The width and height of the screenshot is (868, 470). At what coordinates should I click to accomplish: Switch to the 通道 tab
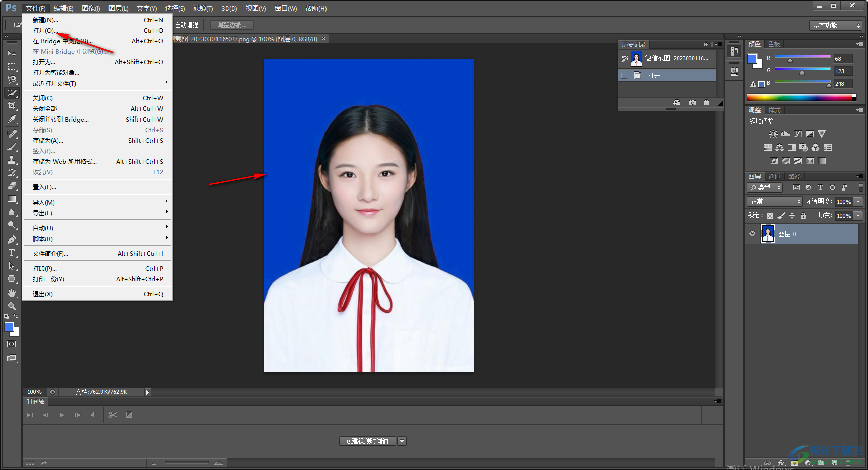click(774, 177)
